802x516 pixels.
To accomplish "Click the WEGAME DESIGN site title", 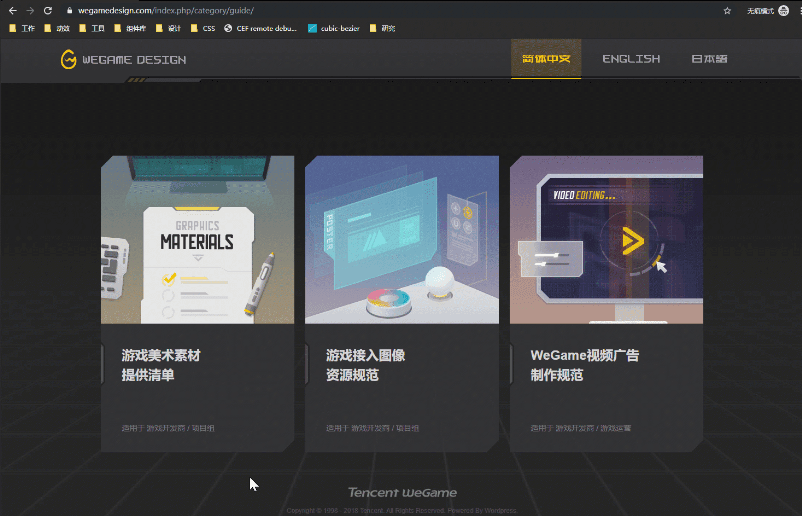I will 134,60.
